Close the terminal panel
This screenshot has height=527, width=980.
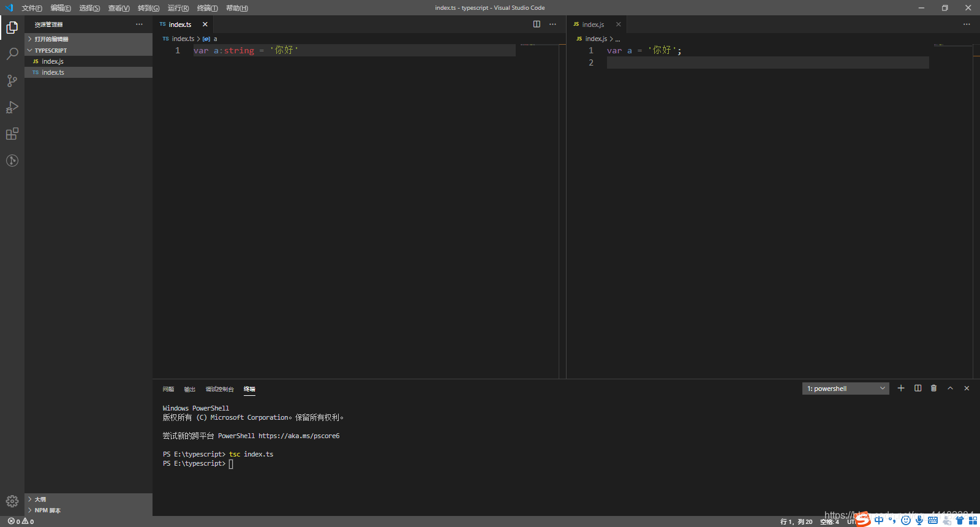click(x=967, y=388)
